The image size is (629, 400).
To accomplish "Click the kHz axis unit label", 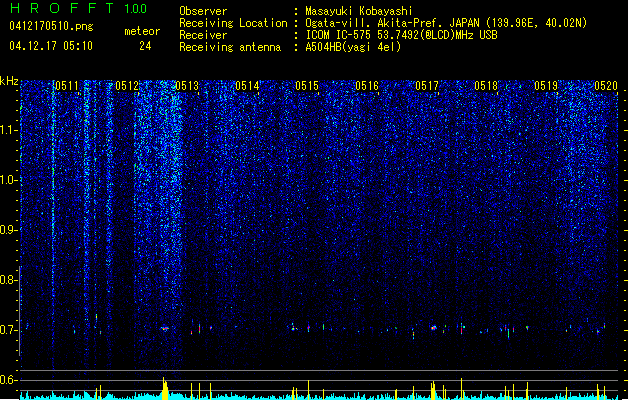I will coord(9,81).
